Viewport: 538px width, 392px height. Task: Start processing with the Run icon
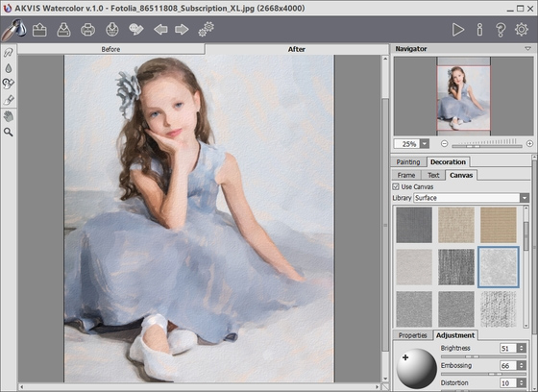click(x=458, y=30)
